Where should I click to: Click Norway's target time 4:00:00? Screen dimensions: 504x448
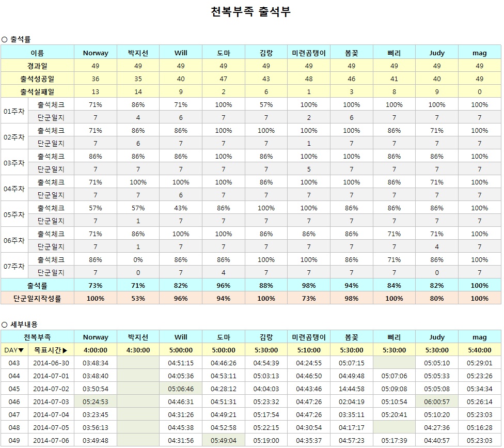tap(96, 350)
